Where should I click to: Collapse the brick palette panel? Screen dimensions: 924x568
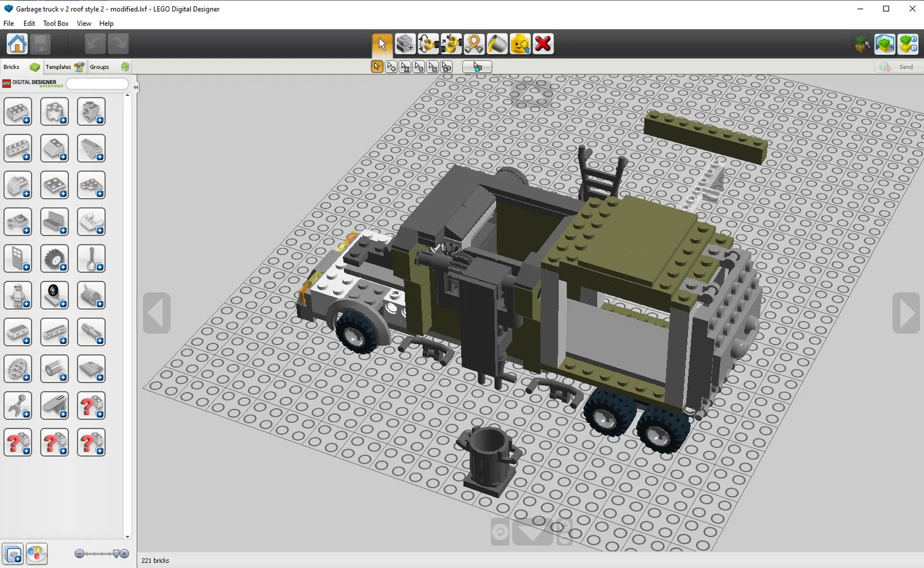136,88
